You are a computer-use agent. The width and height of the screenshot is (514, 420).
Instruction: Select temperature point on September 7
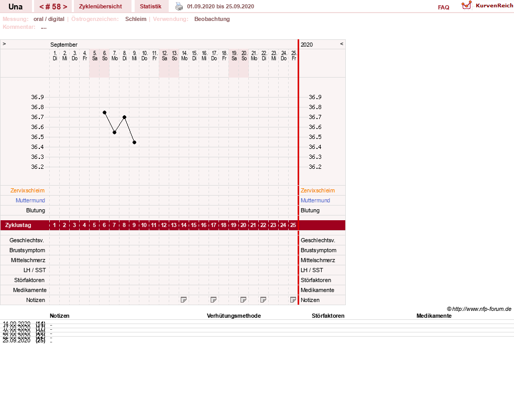pos(114,133)
